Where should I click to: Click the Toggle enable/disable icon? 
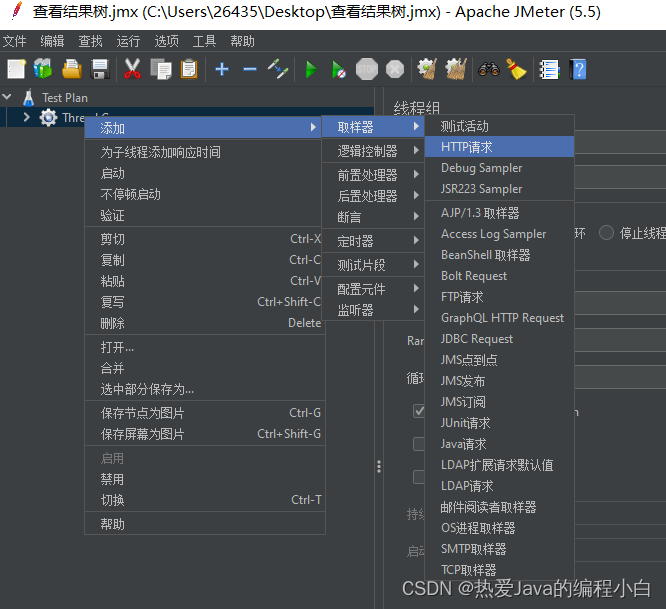click(278, 69)
